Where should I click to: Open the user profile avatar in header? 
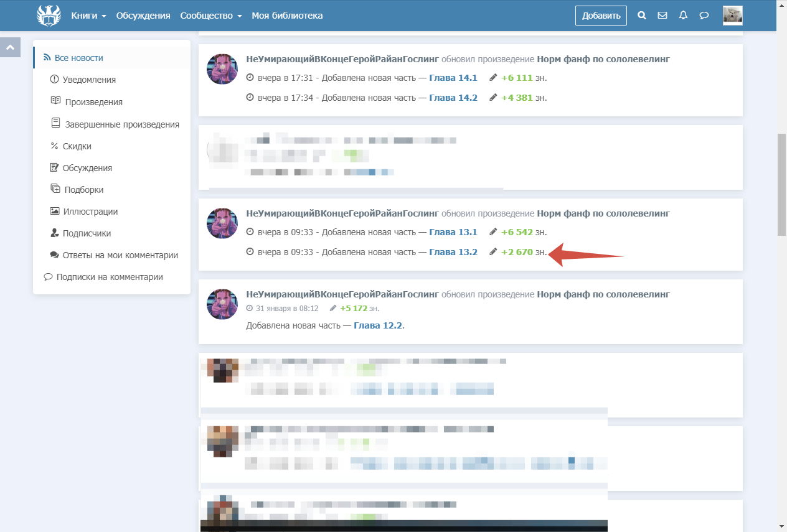tap(732, 16)
